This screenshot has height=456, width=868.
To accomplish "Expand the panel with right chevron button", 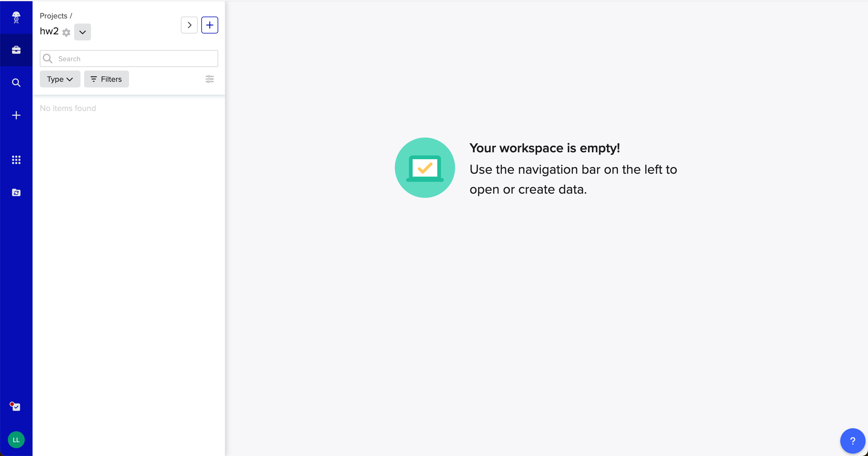I will 189,25.
